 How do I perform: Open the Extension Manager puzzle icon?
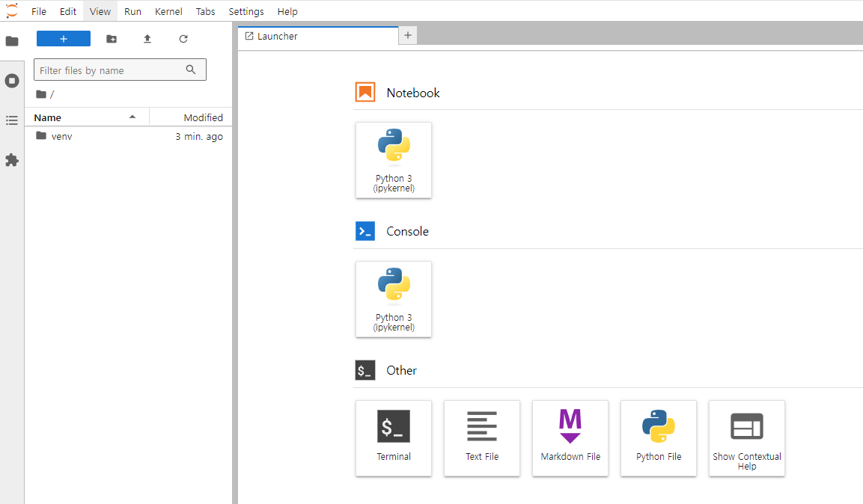click(11, 160)
